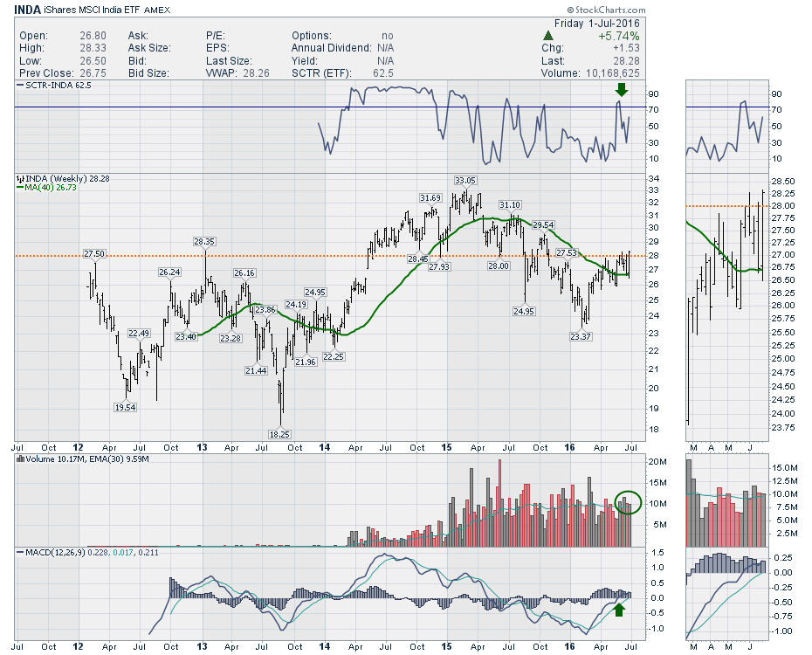Click the 27.93 price label
The height and width of the screenshot is (655, 812).
point(439,266)
